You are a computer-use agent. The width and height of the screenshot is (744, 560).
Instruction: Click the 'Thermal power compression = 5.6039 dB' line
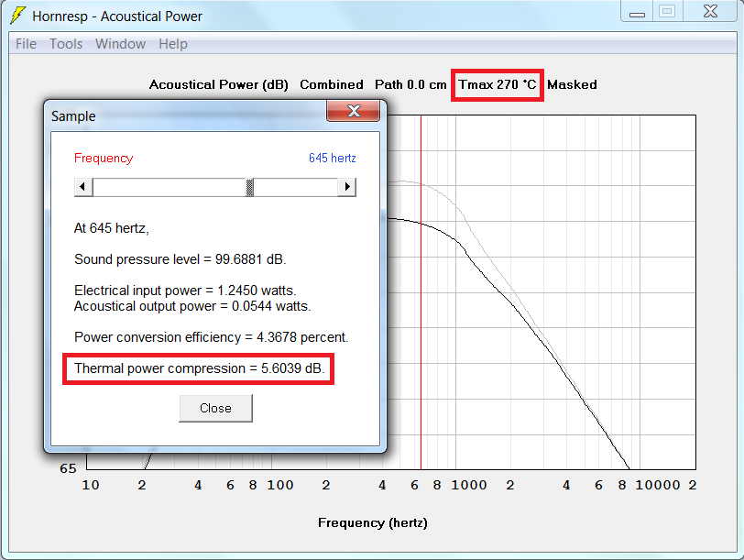[200, 368]
